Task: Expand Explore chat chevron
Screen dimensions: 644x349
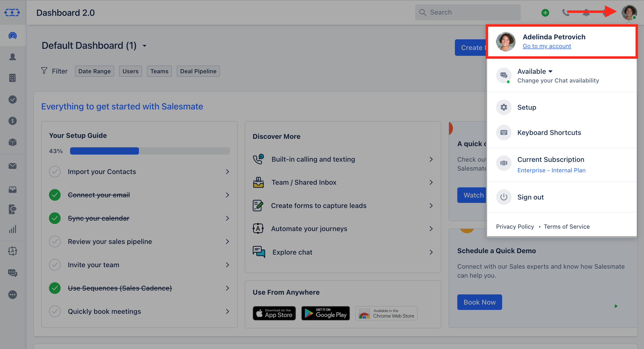Action: point(431,252)
